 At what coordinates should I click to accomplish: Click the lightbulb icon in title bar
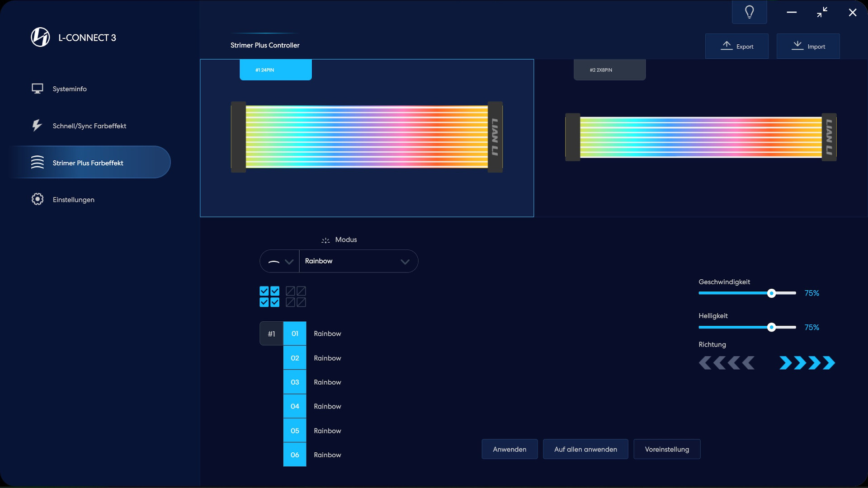coord(749,12)
